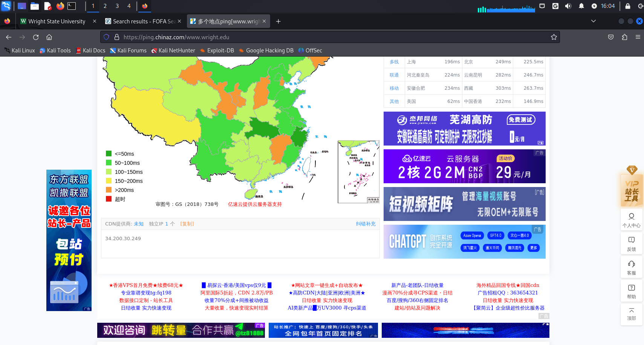Bookmark this page with the star icon
644x345 pixels.
click(554, 37)
